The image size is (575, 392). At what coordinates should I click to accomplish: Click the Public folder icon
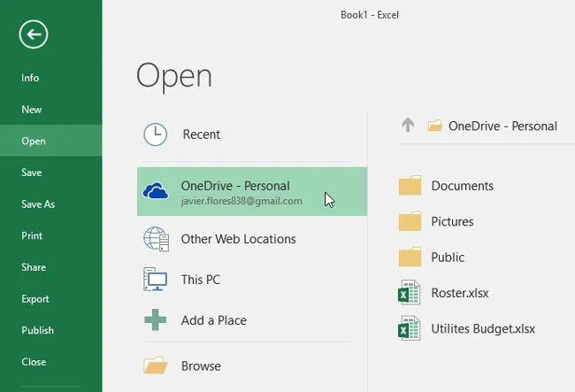point(410,257)
